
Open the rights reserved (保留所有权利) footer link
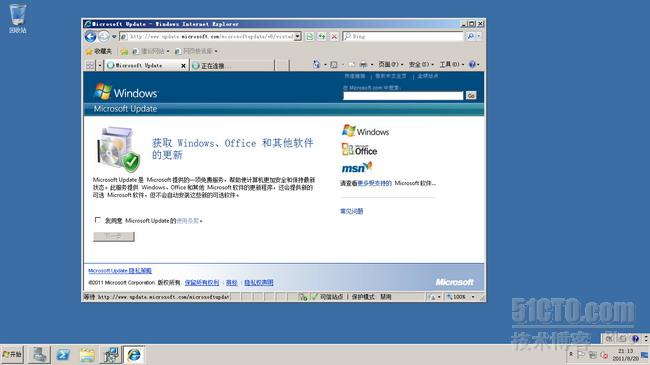[x=202, y=282]
